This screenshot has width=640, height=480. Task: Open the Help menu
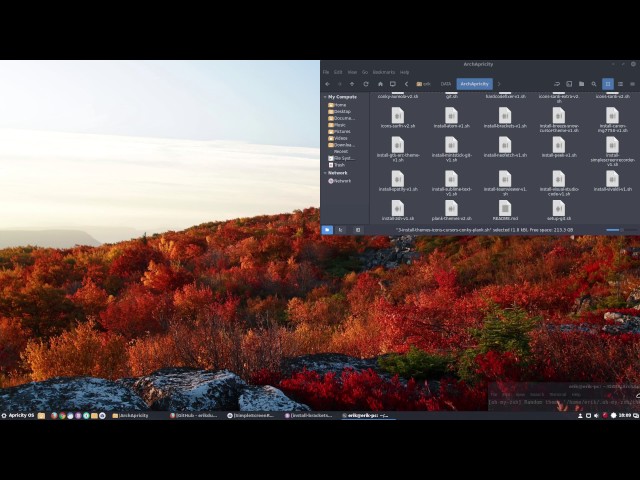[x=404, y=72]
